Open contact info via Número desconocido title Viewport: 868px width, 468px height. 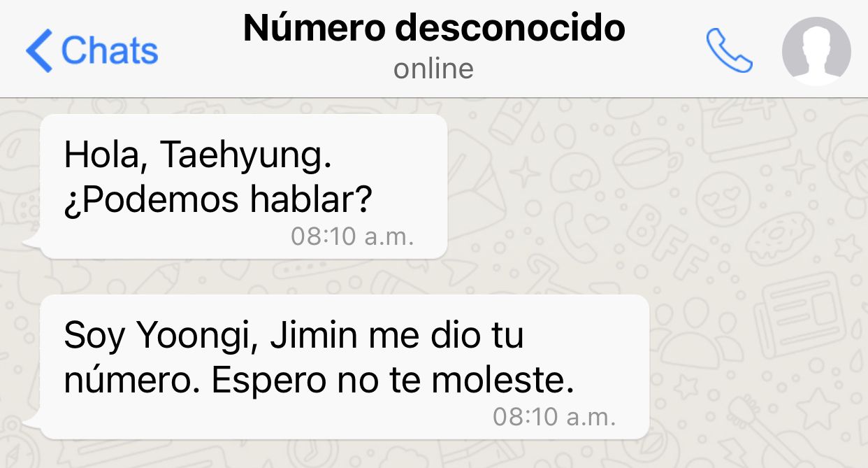433,27
